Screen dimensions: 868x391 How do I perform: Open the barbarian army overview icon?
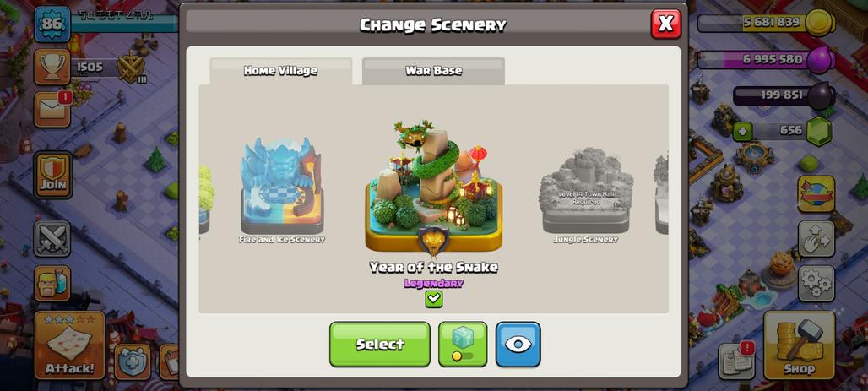point(52,283)
